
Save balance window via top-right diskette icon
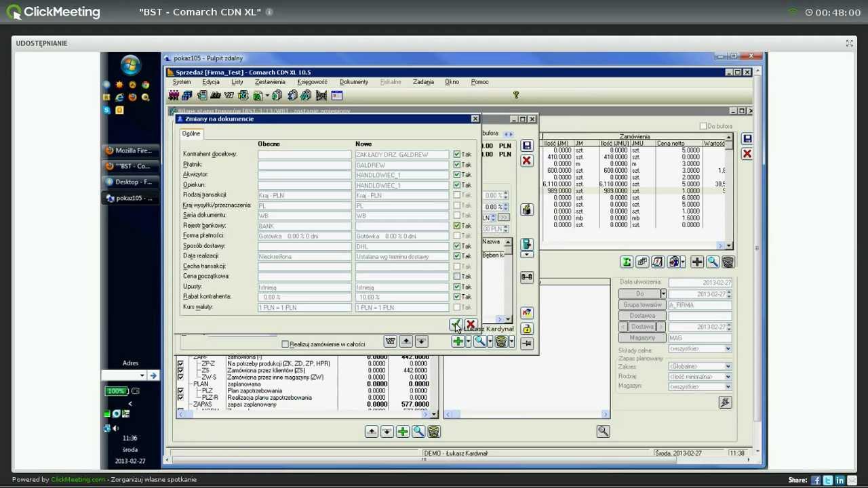tap(747, 139)
